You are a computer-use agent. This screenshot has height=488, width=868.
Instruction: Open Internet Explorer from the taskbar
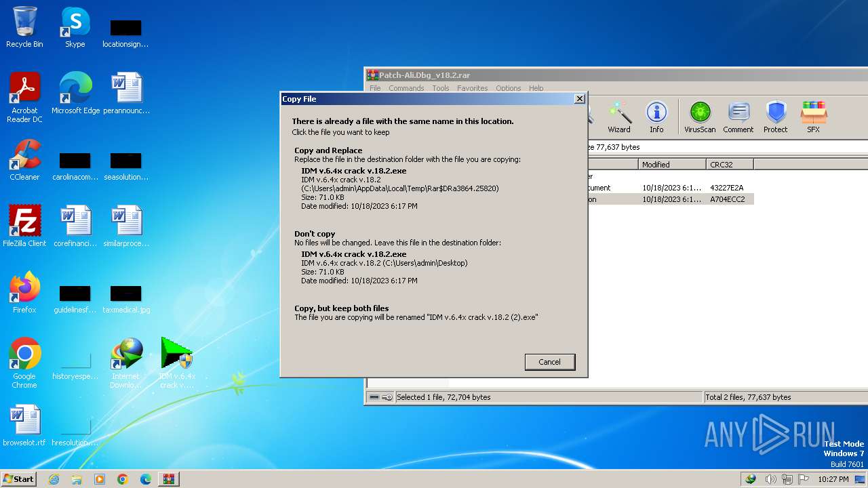click(54, 479)
